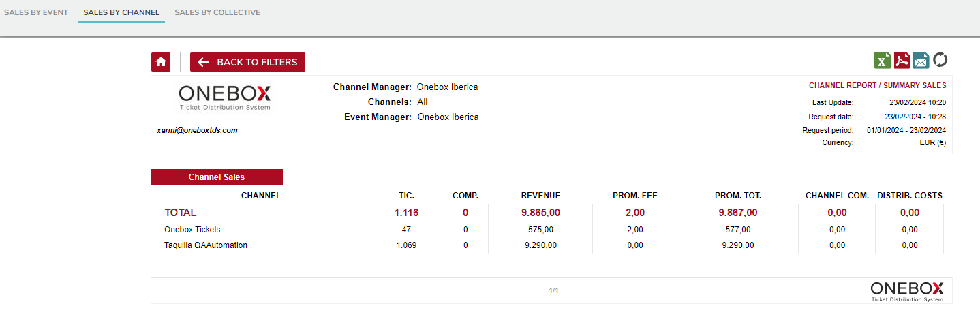The width and height of the screenshot is (980, 336).
Task: Click the TOTAL row label
Action: (x=181, y=213)
